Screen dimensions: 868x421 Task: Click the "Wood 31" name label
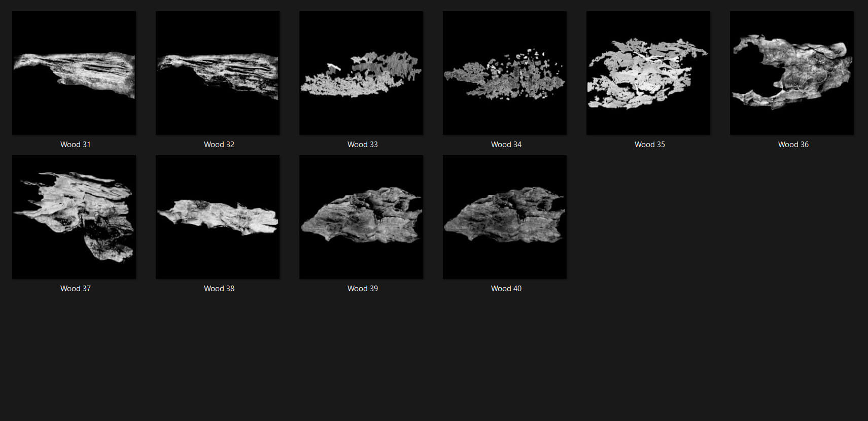click(x=76, y=145)
